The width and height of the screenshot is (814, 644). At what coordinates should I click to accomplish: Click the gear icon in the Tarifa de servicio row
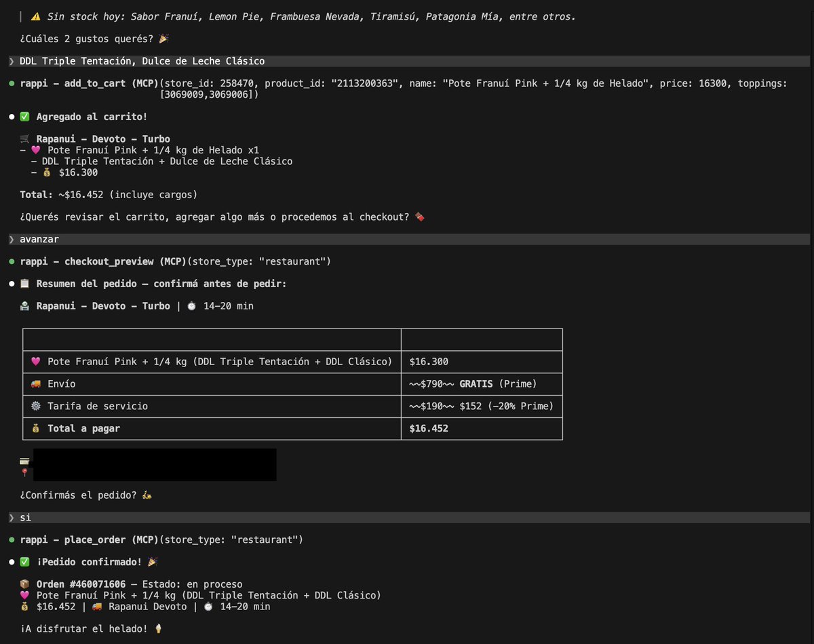click(x=36, y=406)
